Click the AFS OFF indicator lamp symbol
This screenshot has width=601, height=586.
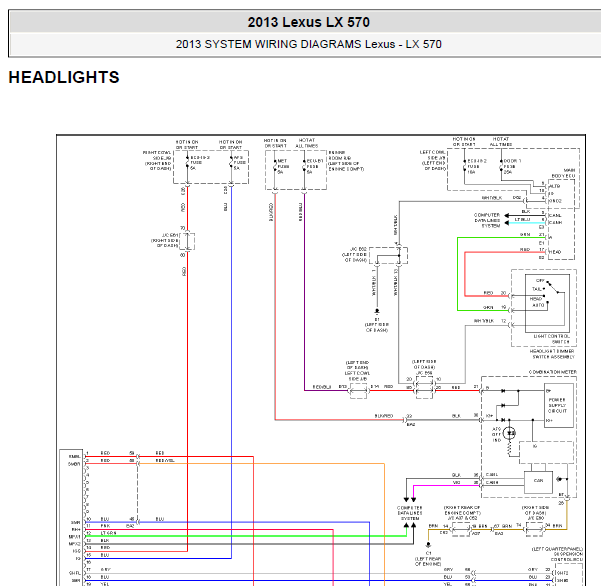509,433
